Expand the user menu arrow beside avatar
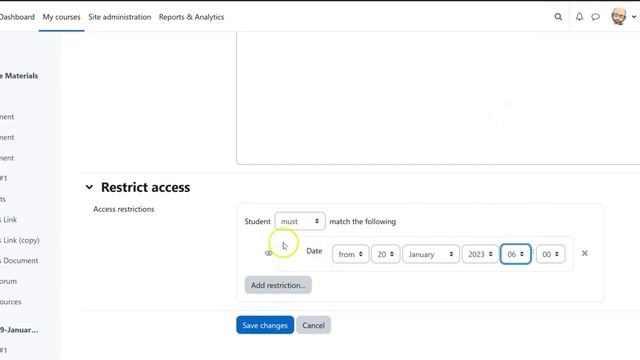640x360 pixels. (x=634, y=17)
